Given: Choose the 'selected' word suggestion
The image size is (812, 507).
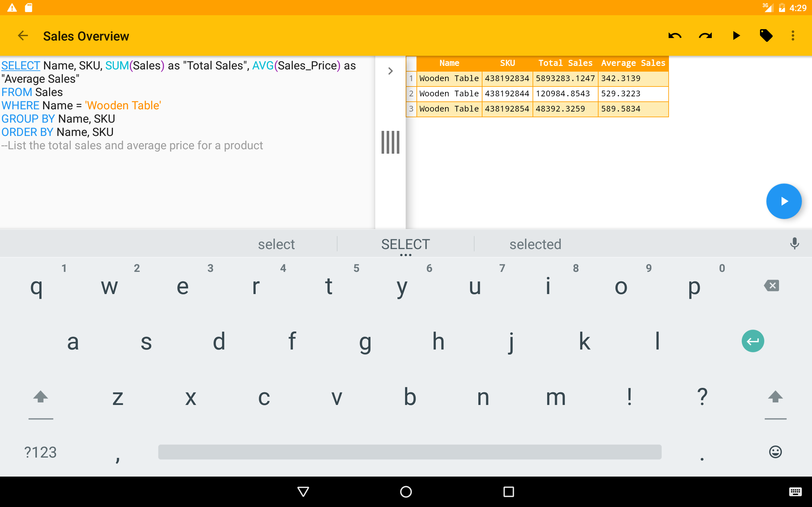Looking at the screenshot, I should coord(535,244).
